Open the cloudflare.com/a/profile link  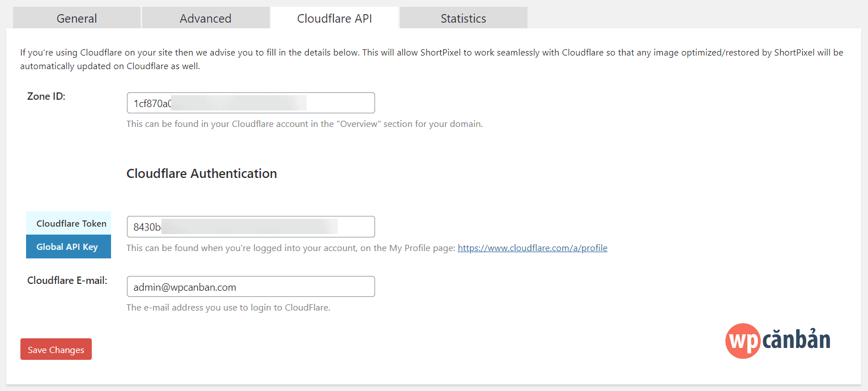533,248
